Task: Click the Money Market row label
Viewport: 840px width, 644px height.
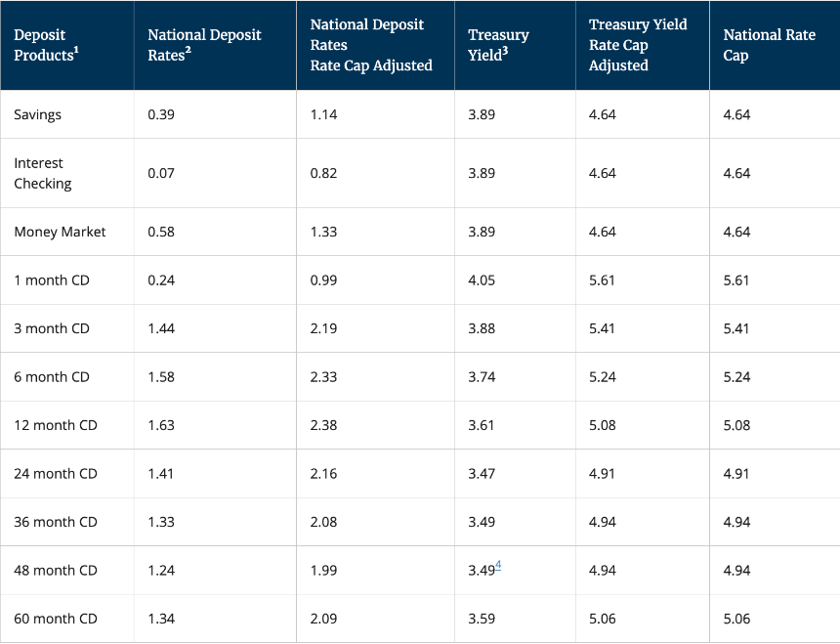Action: 60,232
